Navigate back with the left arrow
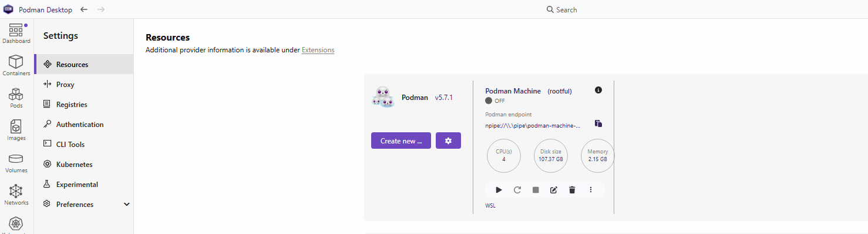 point(84,9)
